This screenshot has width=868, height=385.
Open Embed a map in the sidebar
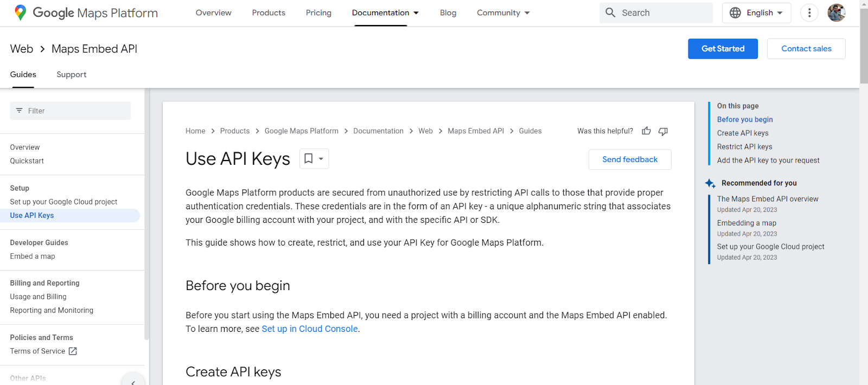tap(33, 256)
